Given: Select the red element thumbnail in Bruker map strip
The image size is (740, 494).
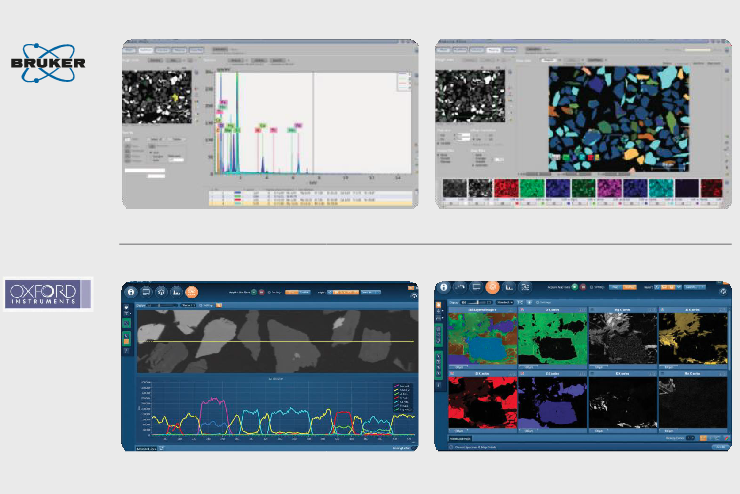Looking at the screenshot, I should pos(505,188).
